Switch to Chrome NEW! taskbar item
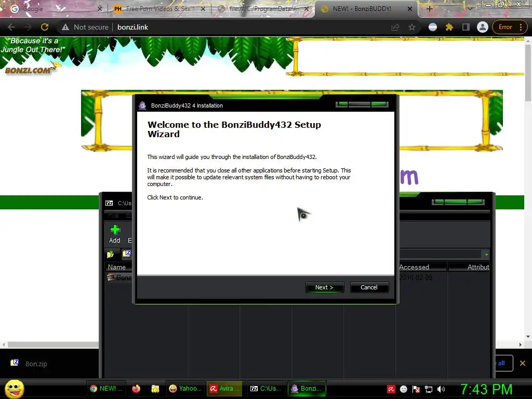Image resolution: width=532 pixels, height=399 pixels. tap(106, 389)
